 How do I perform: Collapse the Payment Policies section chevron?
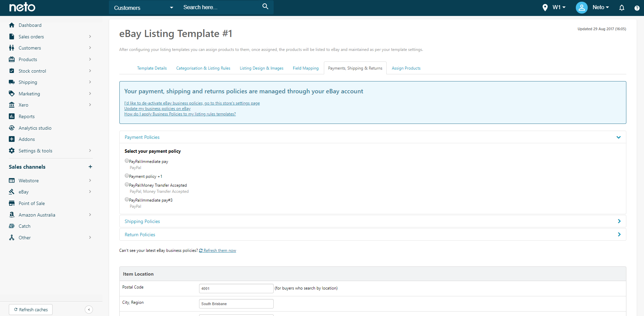coord(619,137)
